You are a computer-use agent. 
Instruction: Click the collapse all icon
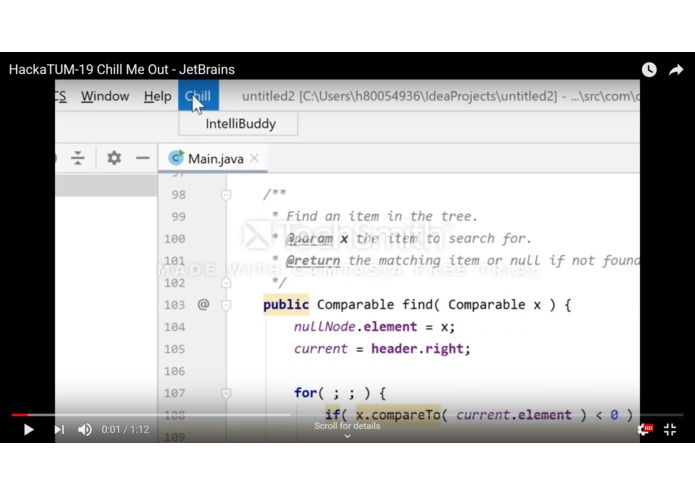[x=78, y=158]
